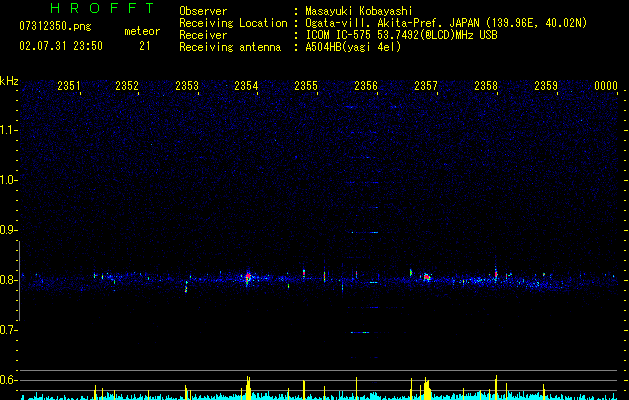The height and width of the screenshot is (400, 629).
Task: Click the file name 07312350.png
Action: [55, 27]
